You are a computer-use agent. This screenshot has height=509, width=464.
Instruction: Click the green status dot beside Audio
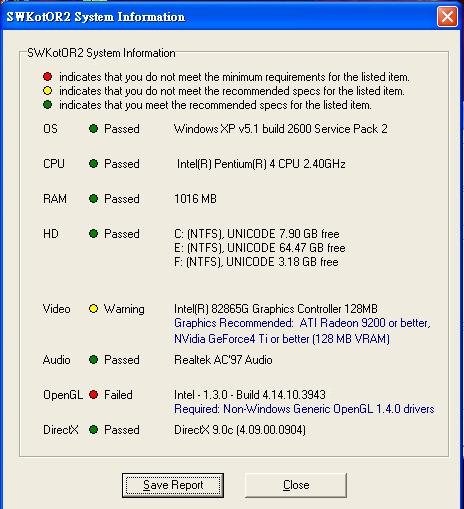[x=94, y=360]
